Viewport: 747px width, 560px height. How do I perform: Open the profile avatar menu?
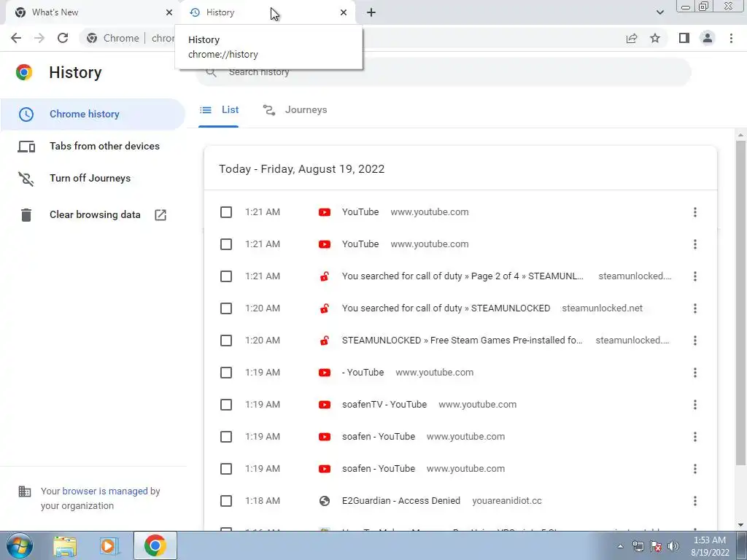click(708, 38)
